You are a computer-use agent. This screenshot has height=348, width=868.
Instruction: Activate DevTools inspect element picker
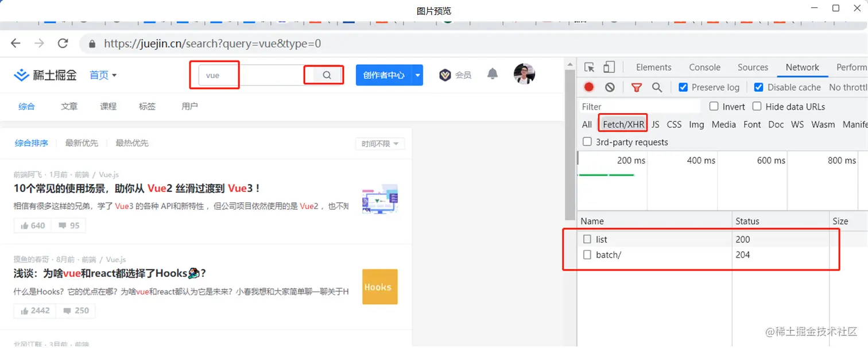[x=590, y=67]
